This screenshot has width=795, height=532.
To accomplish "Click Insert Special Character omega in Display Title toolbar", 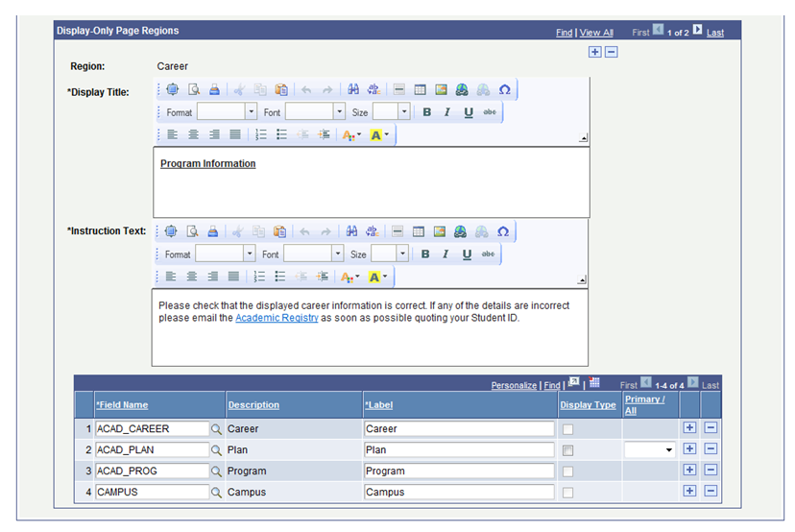I will click(x=504, y=89).
